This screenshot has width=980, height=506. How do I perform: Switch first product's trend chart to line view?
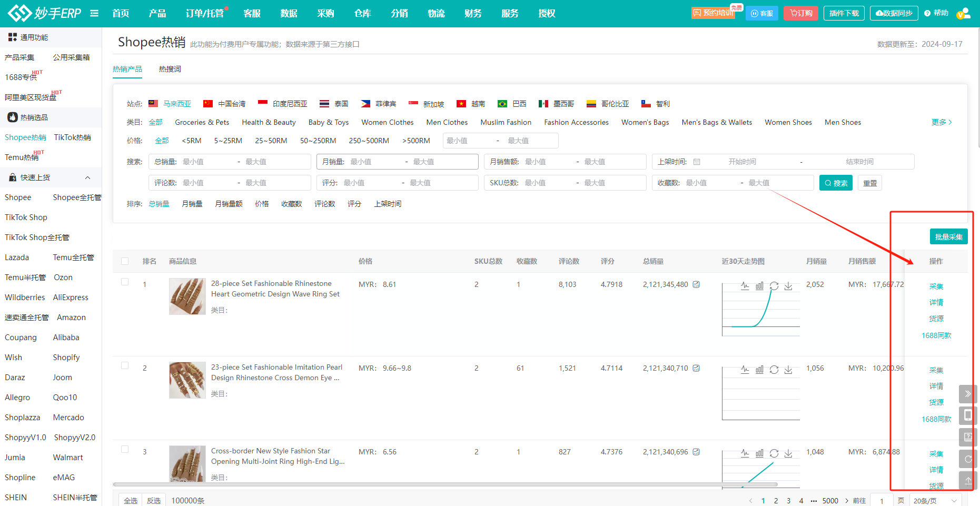tap(745, 286)
